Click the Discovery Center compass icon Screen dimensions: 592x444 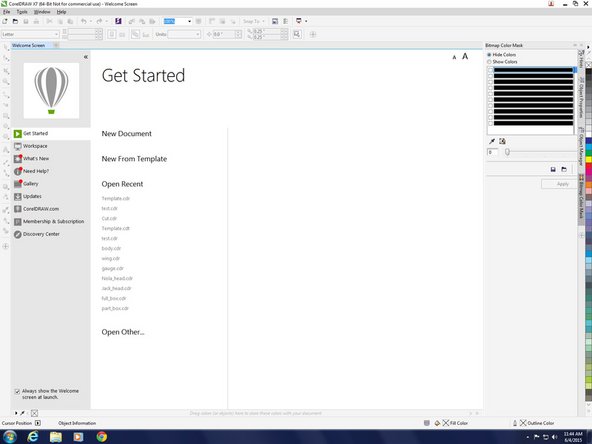tap(17, 234)
